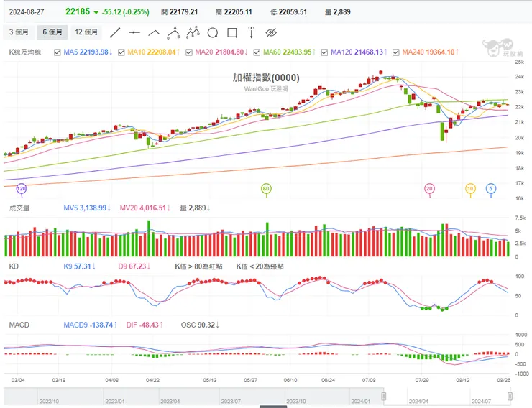The width and height of the screenshot is (532, 408).
Task: Disable the MA120 line checkbox
Action: pos(324,52)
